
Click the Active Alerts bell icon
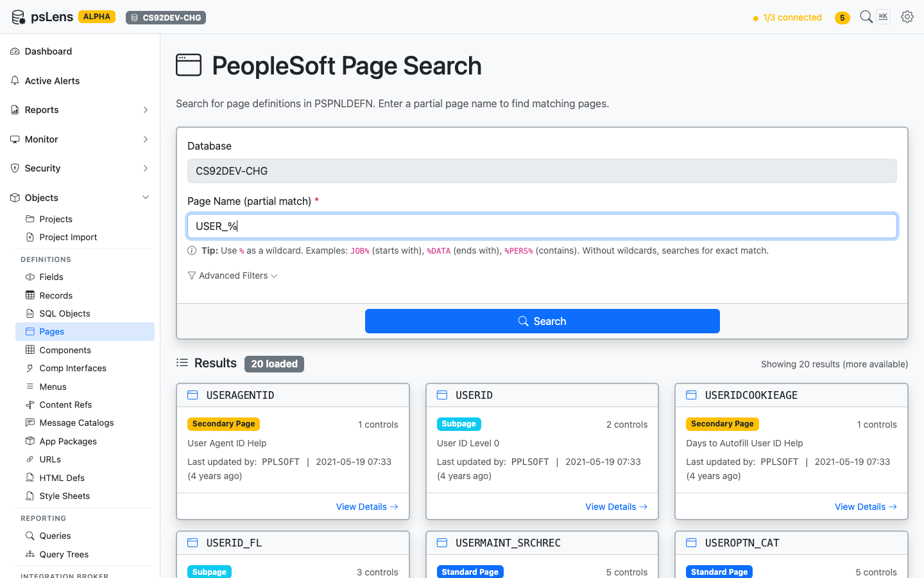tap(15, 81)
